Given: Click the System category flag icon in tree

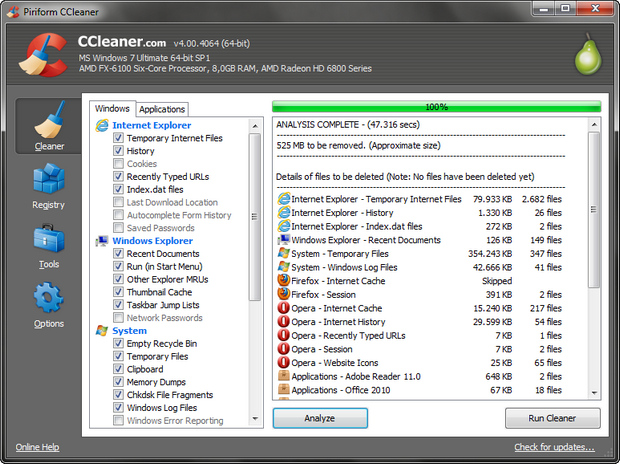Looking at the screenshot, I should pos(102,331).
